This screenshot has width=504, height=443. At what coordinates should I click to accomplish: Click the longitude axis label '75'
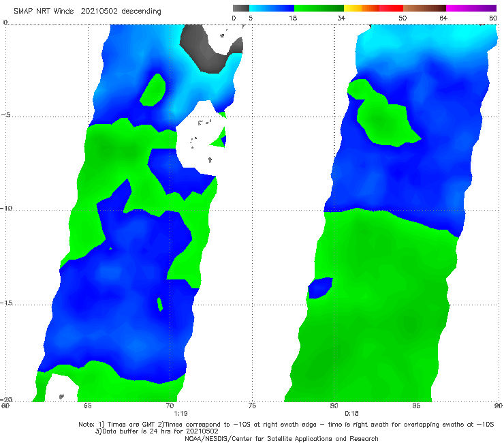click(252, 406)
